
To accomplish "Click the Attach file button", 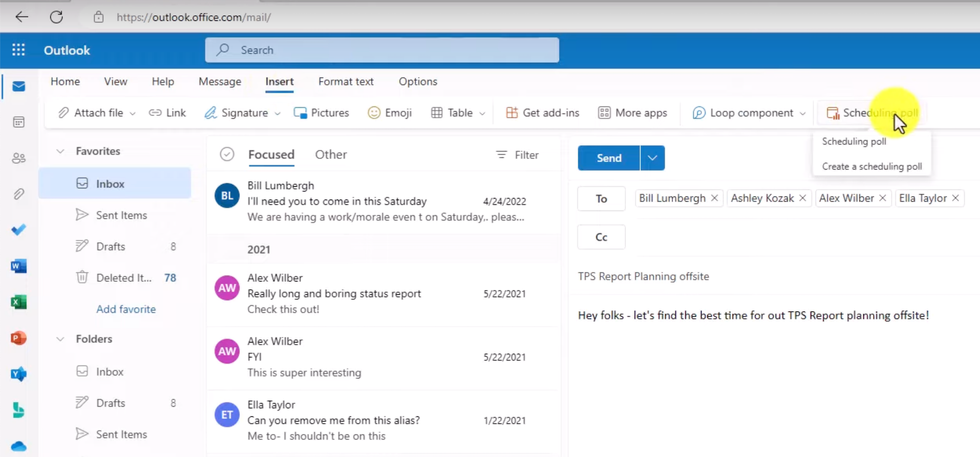I will point(91,112).
